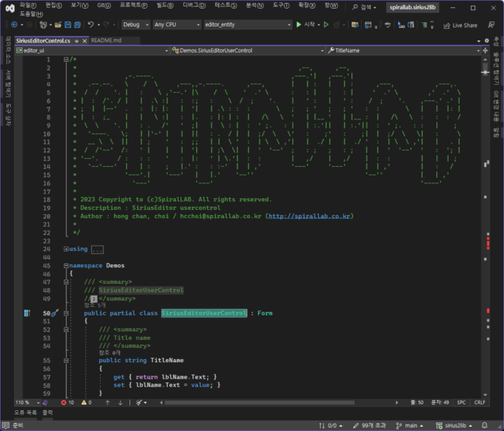
Task: Open the editor_entity startup project dropdown
Action: 247,24
